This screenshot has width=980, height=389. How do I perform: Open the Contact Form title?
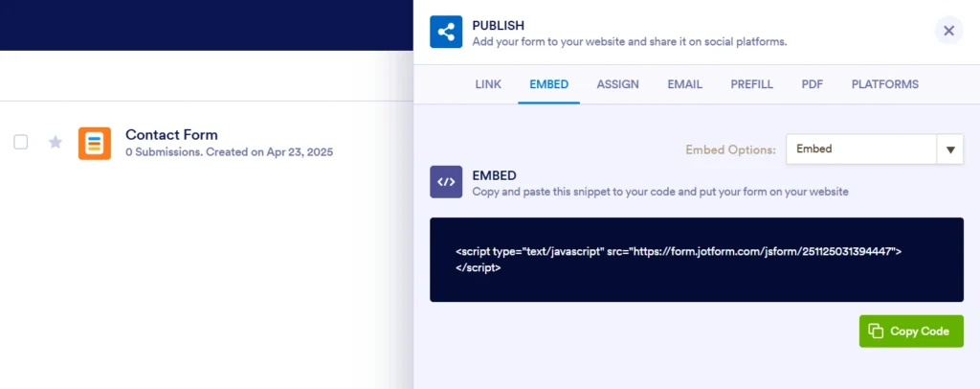[171, 134]
